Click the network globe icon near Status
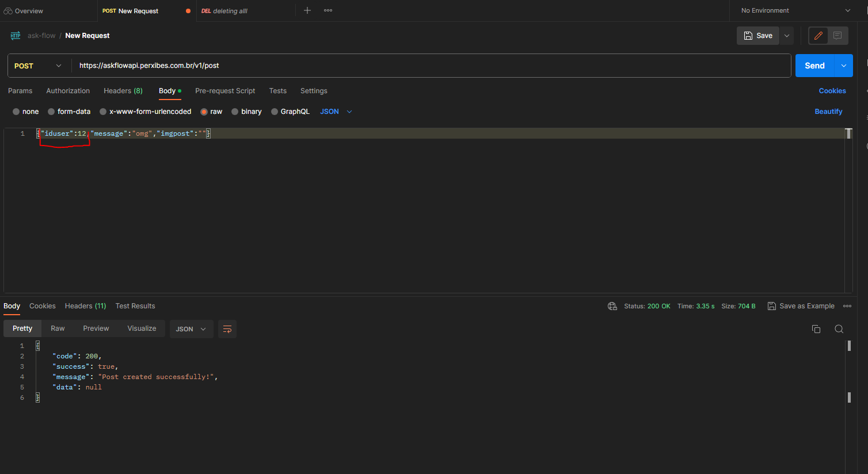The image size is (868, 474). tap(612, 306)
